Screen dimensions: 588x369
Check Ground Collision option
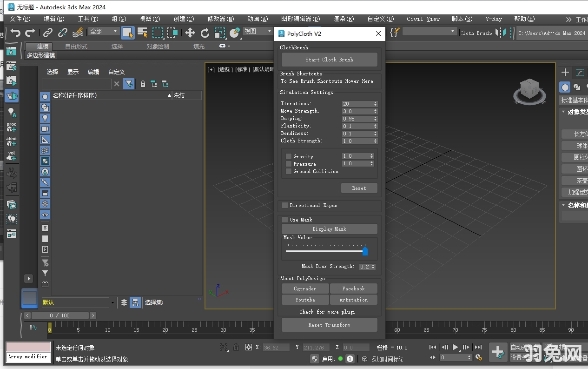tap(289, 171)
